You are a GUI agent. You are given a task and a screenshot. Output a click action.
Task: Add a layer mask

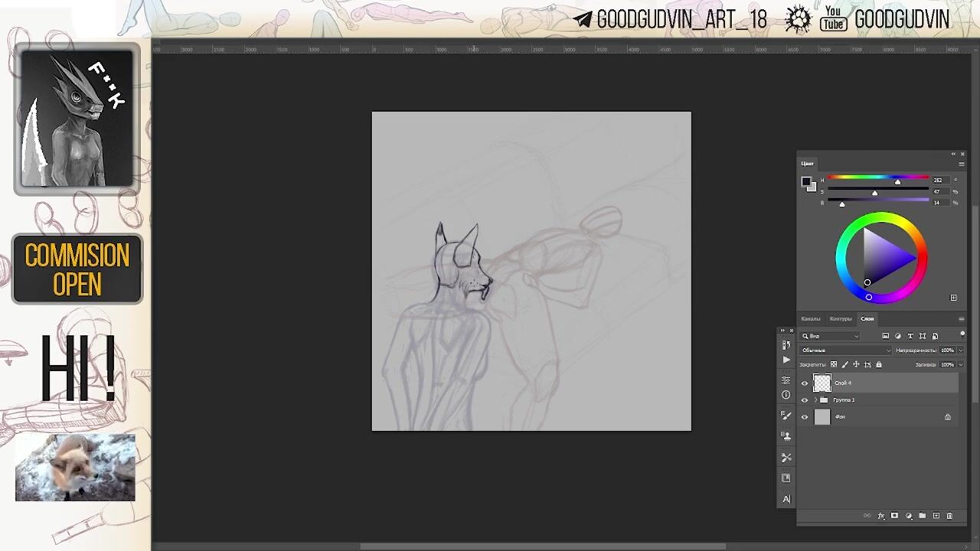tap(894, 516)
